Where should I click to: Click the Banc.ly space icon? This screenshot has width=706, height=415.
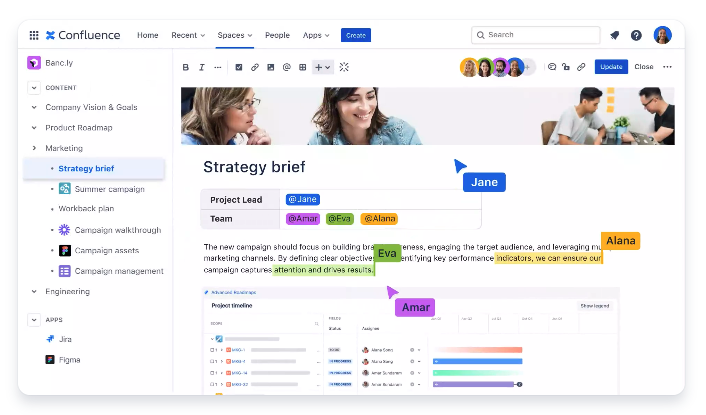[34, 63]
